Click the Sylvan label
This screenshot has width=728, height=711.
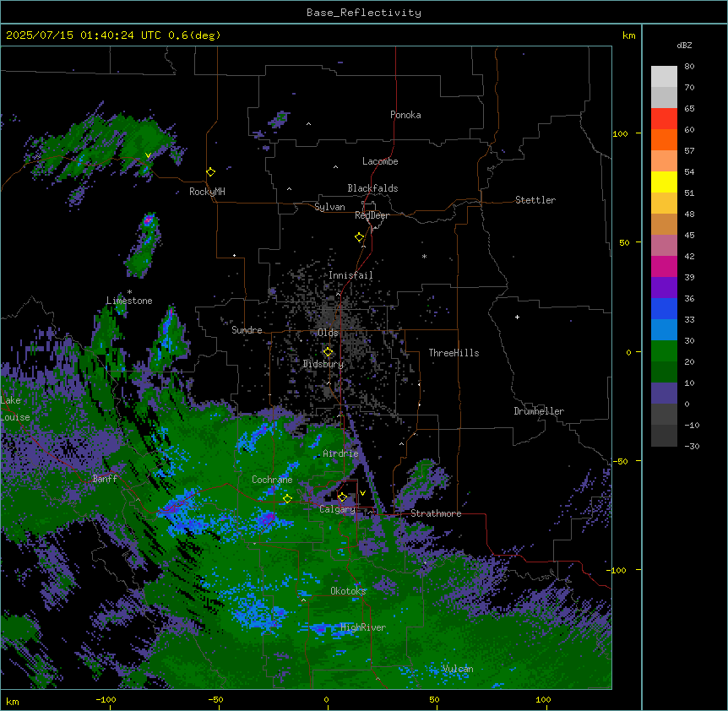(329, 207)
